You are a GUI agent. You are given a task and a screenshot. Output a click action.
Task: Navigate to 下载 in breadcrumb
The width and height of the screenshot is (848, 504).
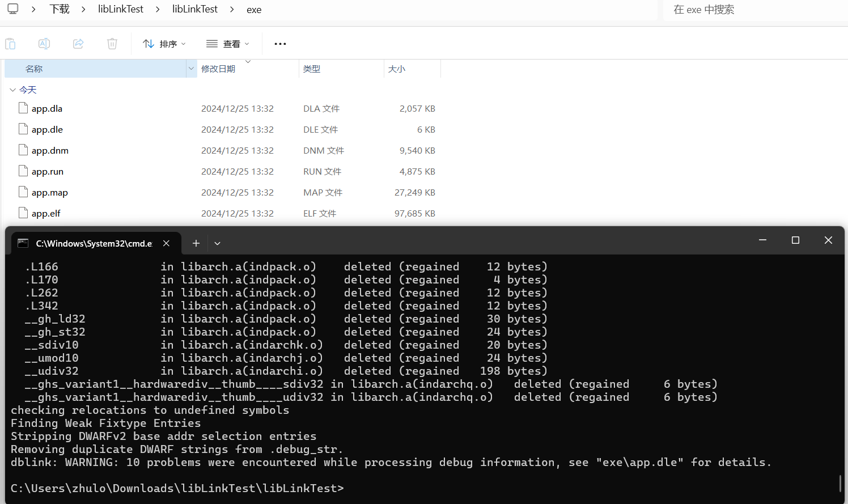pyautogui.click(x=60, y=9)
